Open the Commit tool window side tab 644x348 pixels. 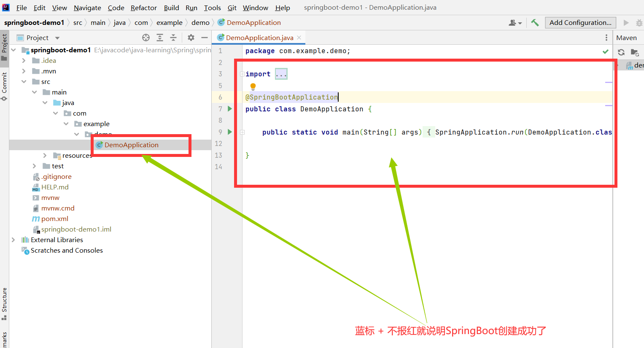tap(4, 86)
